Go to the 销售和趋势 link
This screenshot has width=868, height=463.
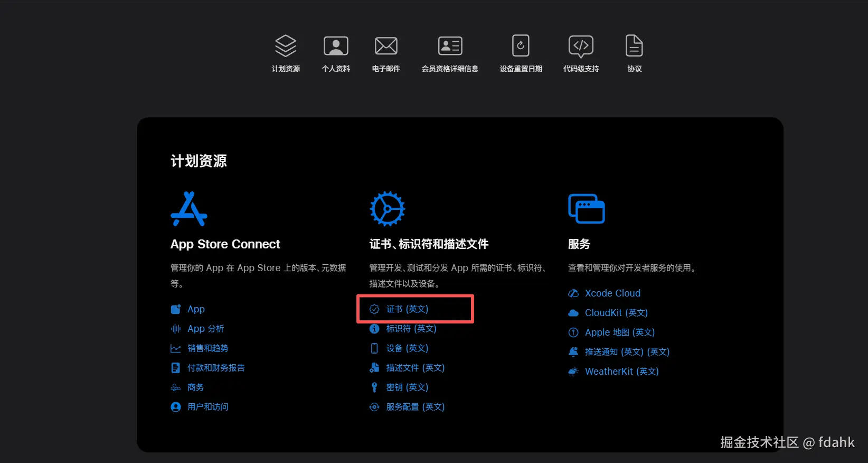pyautogui.click(x=208, y=348)
